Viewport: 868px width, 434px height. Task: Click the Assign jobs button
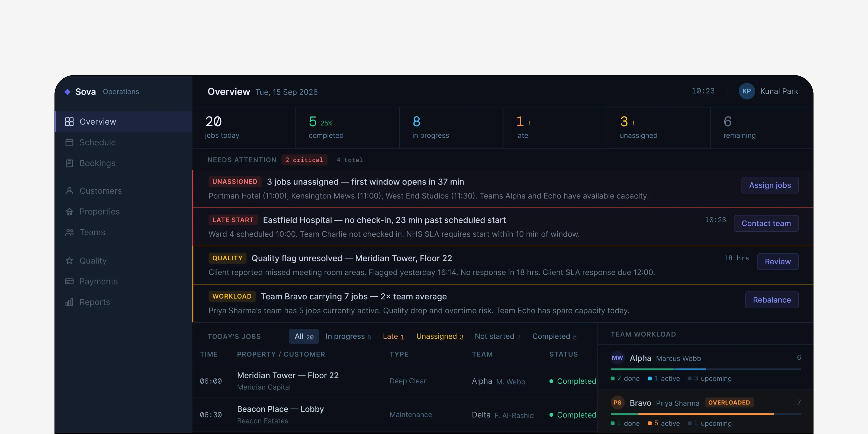click(770, 185)
